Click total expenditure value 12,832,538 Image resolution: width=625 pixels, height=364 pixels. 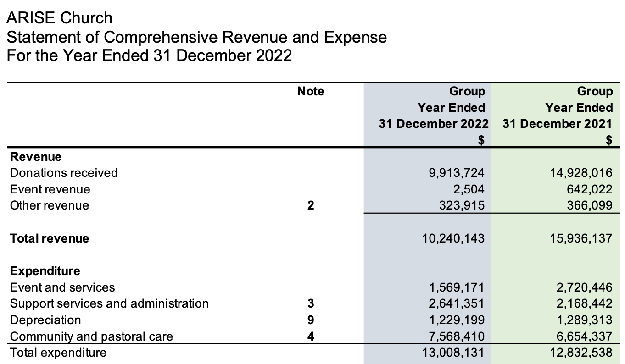pos(580,353)
